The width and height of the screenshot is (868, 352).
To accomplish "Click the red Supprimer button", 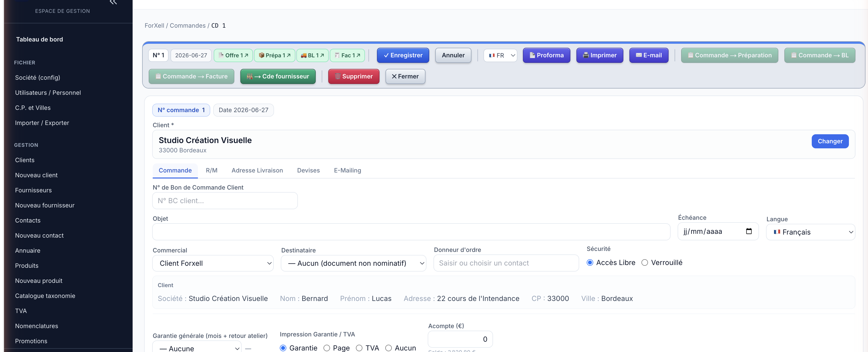I will tap(354, 76).
